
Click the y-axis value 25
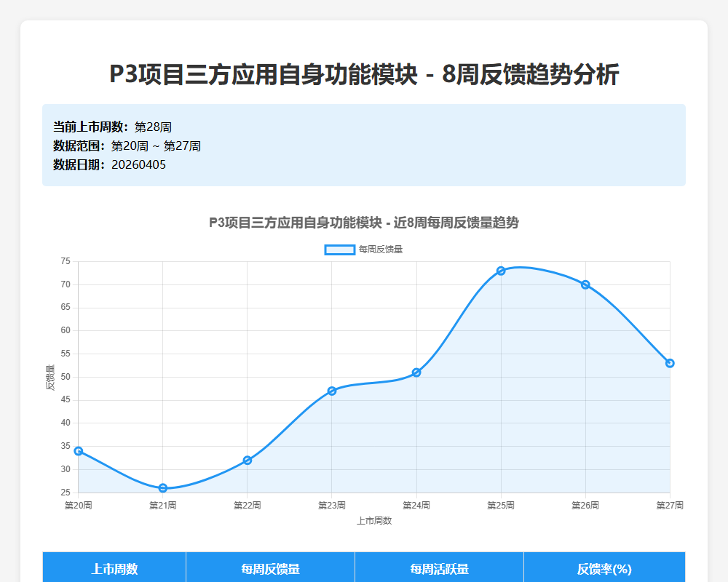66,493
